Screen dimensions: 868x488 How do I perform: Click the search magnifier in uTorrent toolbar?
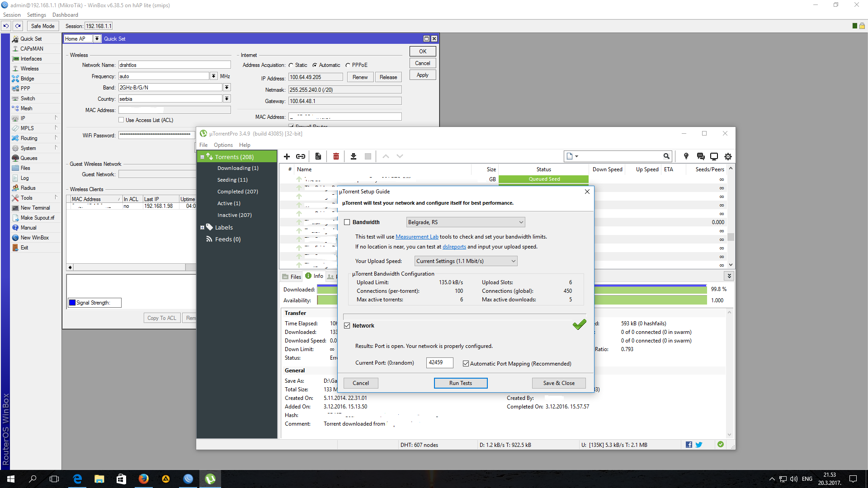tap(666, 156)
